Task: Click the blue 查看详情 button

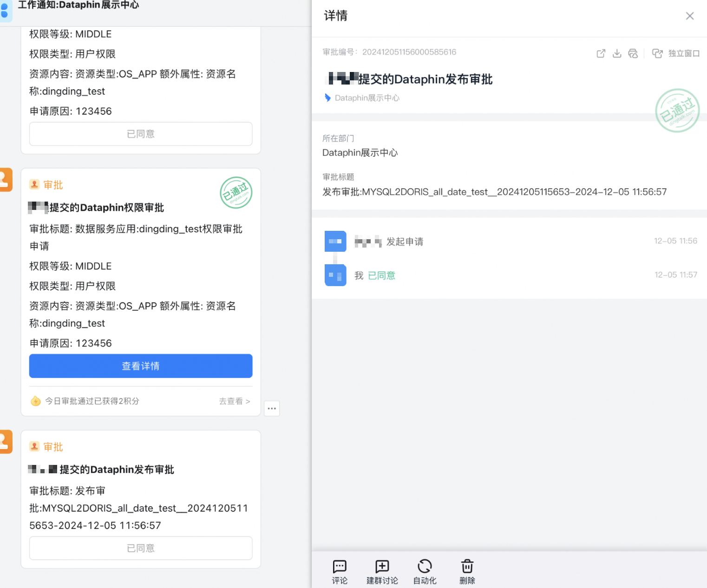Action: pos(141,366)
